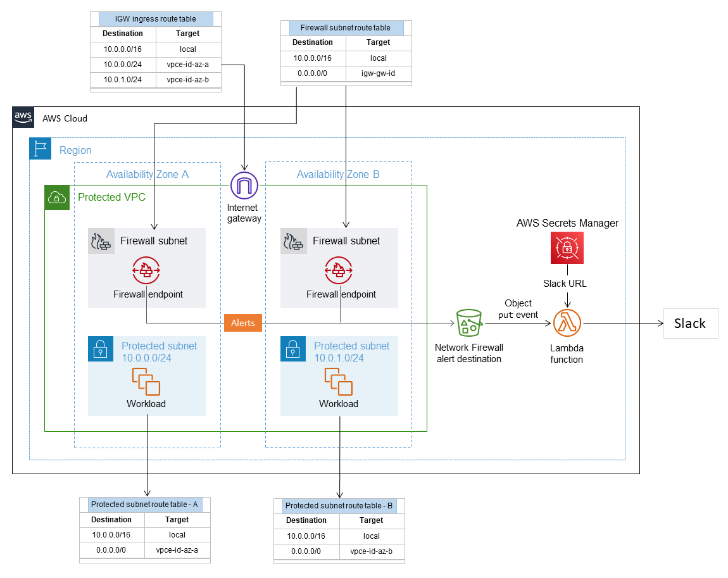The height and width of the screenshot is (578, 728).
Task: Click the Firewall subnet icon in Availability Zone A
Action: [101, 241]
